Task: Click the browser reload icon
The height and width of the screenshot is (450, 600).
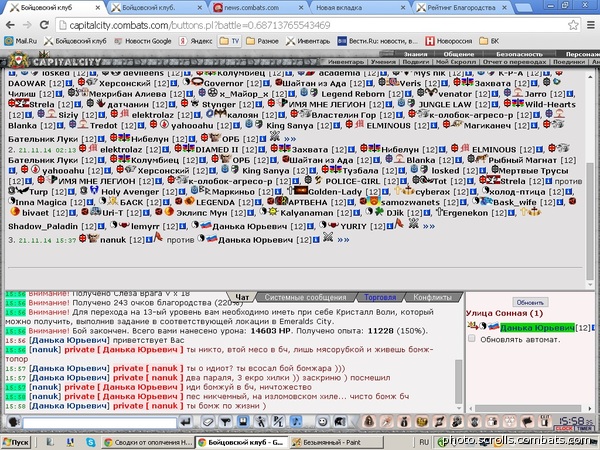Action: coord(44,25)
